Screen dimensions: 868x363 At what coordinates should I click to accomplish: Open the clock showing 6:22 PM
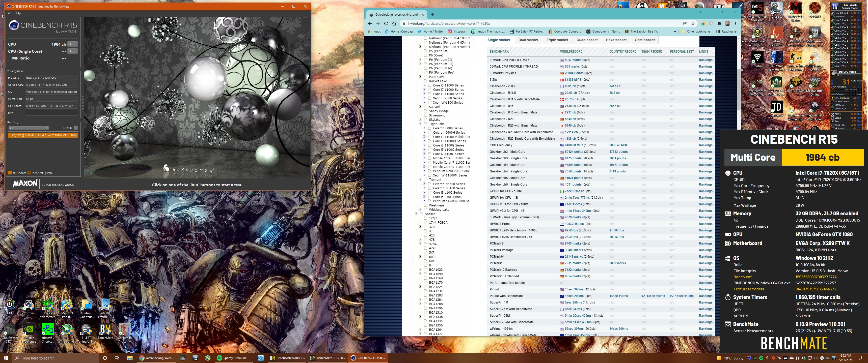846,358
